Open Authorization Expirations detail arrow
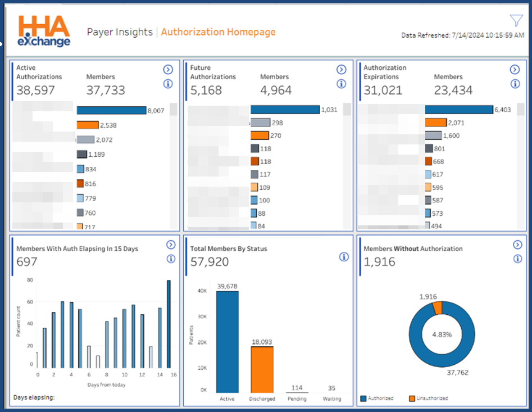The width and height of the screenshot is (532, 412). pyautogui.click(x=515, y=70)
